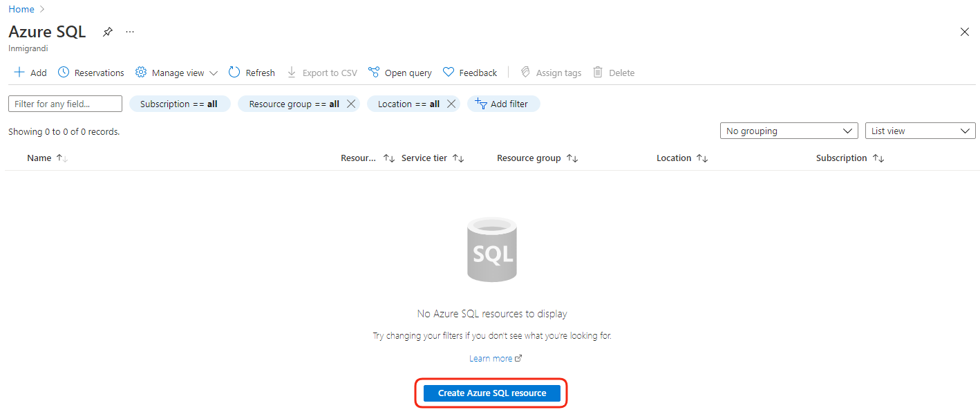Image resolution: width=980 pixels, height=412 pixels.
Task: Open the No grouping dropdown
Action: (x=789, y=131)
